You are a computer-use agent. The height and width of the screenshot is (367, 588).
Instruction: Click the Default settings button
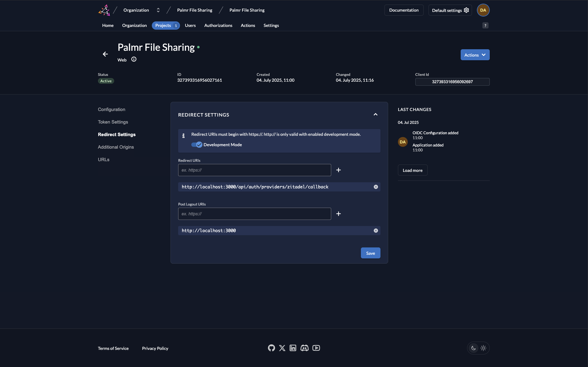450,10
